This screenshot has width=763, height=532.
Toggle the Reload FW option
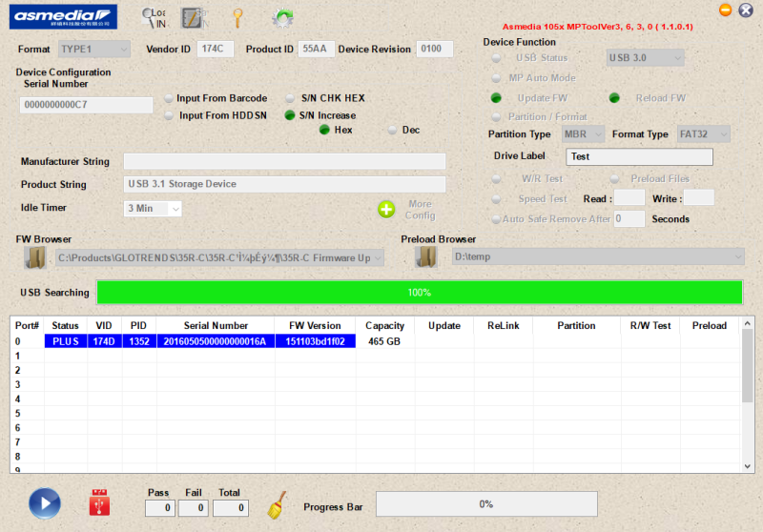pyautogui.click(x=614, y=98)
